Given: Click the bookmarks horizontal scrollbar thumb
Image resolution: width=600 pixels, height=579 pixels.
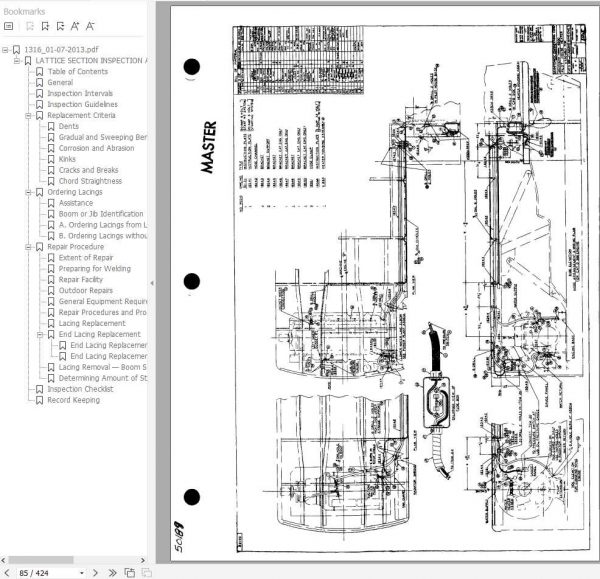Looking at the screenshot, I should pos(41,560).
